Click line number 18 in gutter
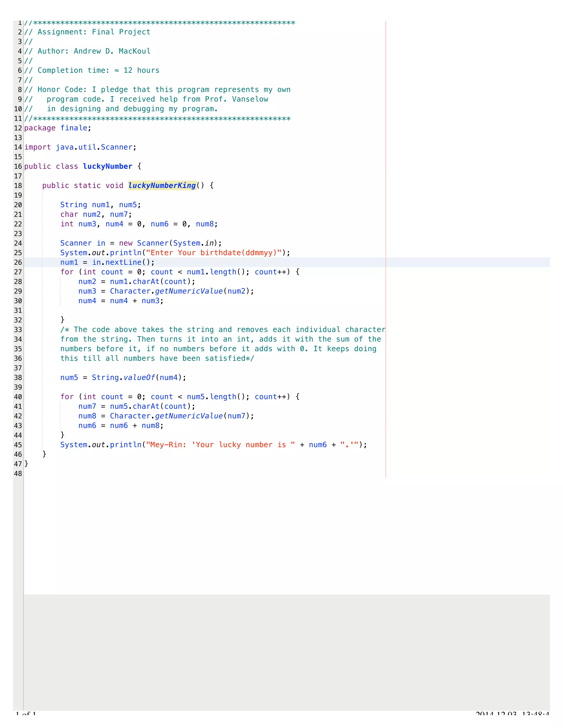Screen dimensions: 563x728 [x=18, y=186]
